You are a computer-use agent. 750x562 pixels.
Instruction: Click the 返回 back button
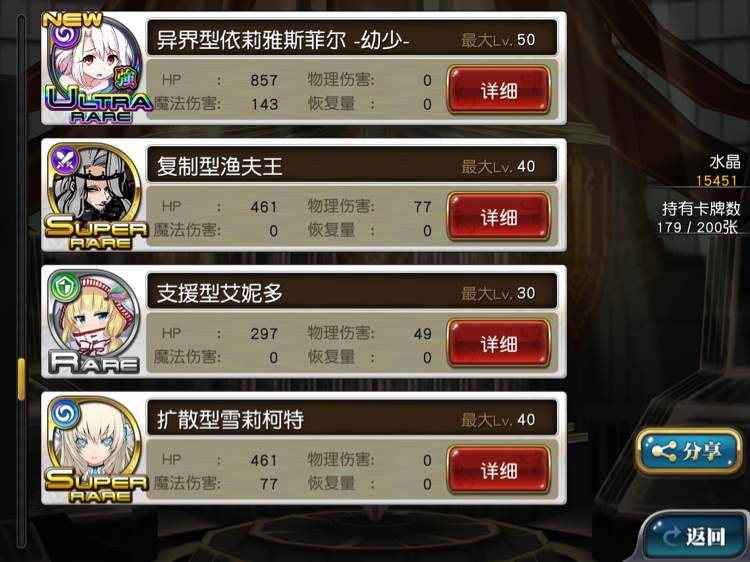coord(694,536)
